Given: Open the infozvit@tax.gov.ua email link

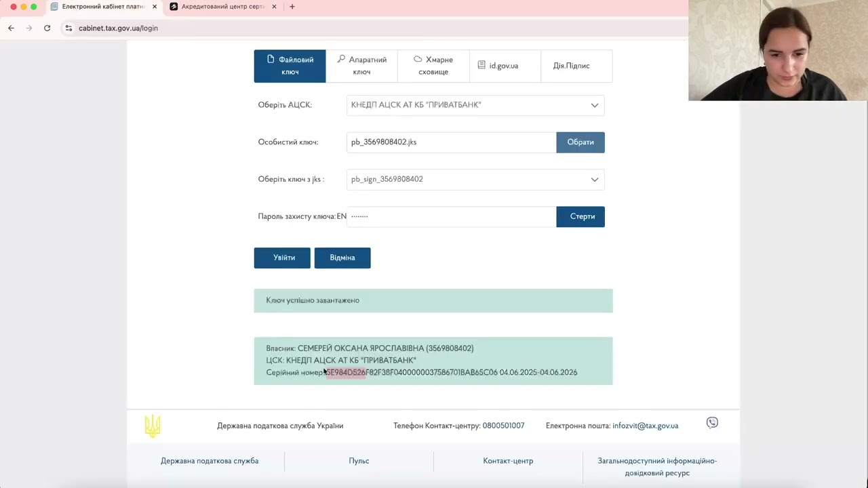Looking at the screenshot, I should pyautogui.click(x=645, y=426).
